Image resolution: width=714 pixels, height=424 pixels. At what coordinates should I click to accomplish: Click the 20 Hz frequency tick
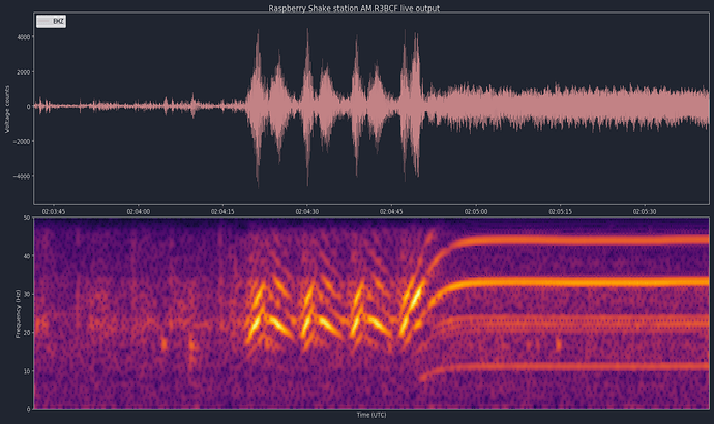pos(27,333)
